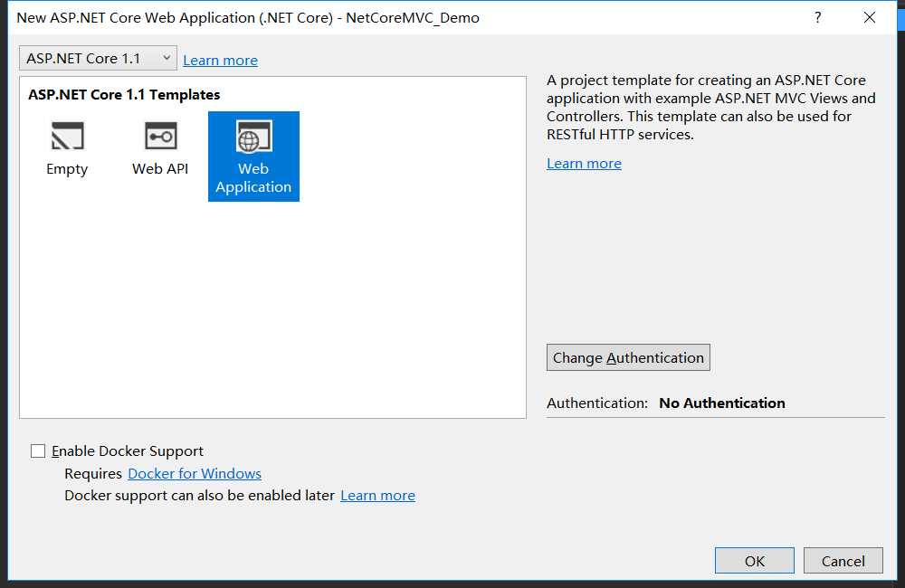
Task: Click the No Authentication status text
Action: pyautogui.click(x=722, y=403)
